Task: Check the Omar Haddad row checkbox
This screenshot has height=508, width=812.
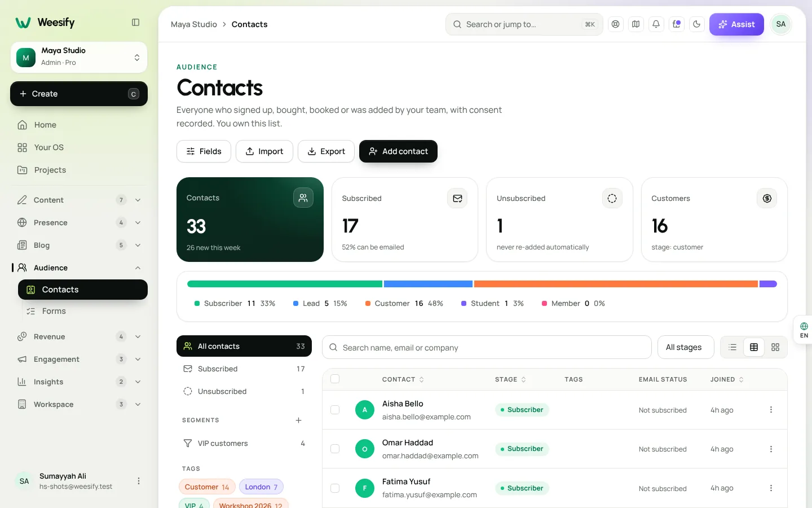Action: click(x=335, y=449)
